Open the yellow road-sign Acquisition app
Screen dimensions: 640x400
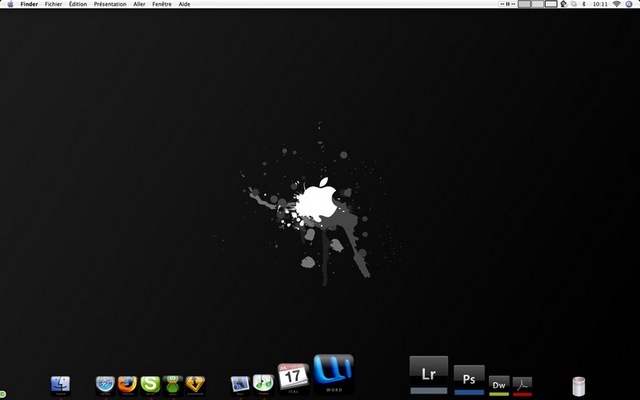click(195, 384)
